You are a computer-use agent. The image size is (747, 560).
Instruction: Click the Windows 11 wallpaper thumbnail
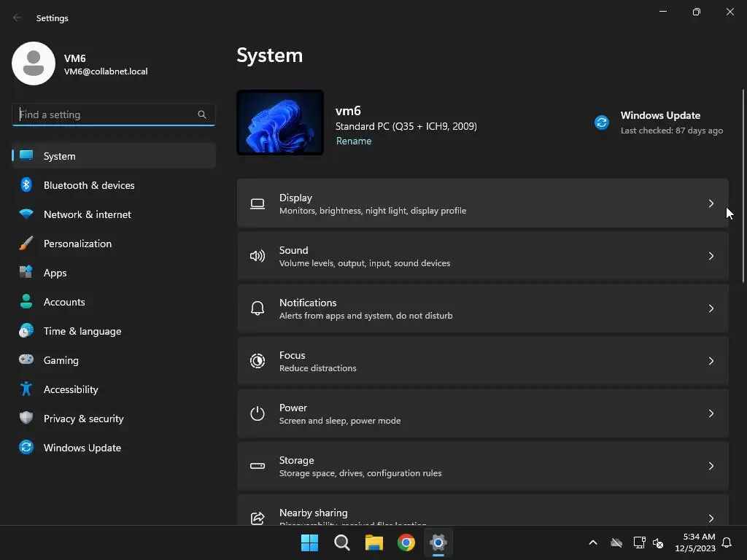tap(280, 122)
